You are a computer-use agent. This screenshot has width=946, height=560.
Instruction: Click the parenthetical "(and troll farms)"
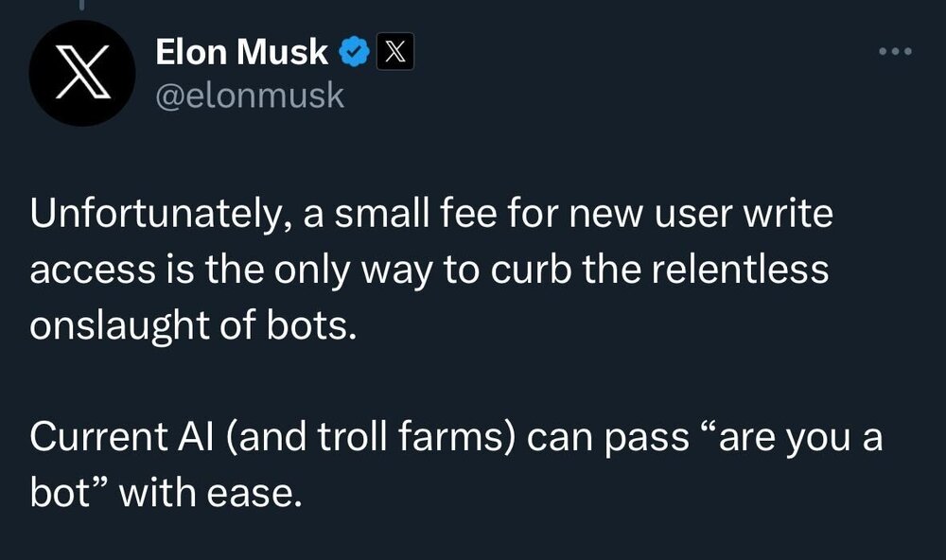click(x=365, y=436)
